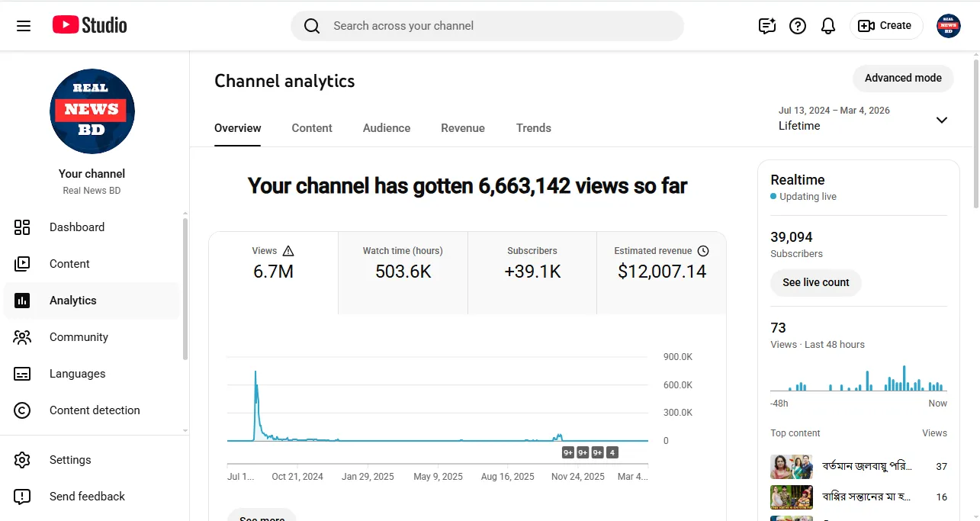Open the channel feedback comments icon

click(766, 26)
